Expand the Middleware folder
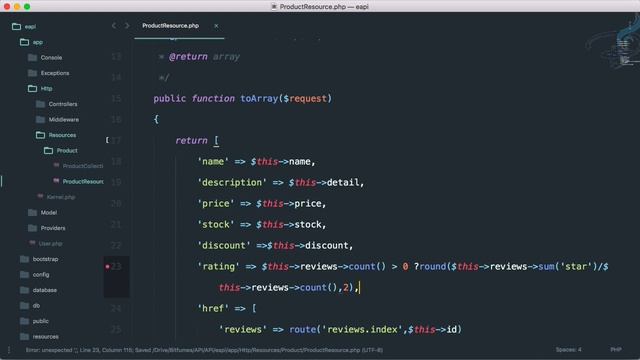The image size is (640, 360). point(64,120)
